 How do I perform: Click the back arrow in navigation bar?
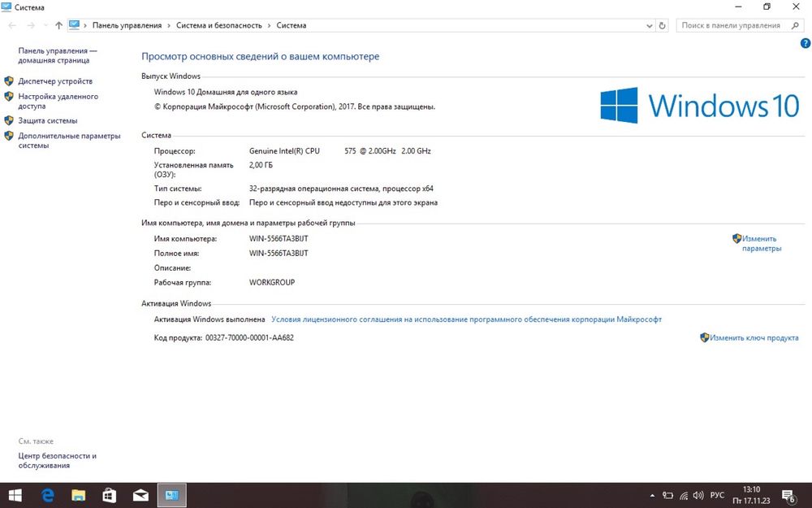pyautogui.click(x=12, y=25)
